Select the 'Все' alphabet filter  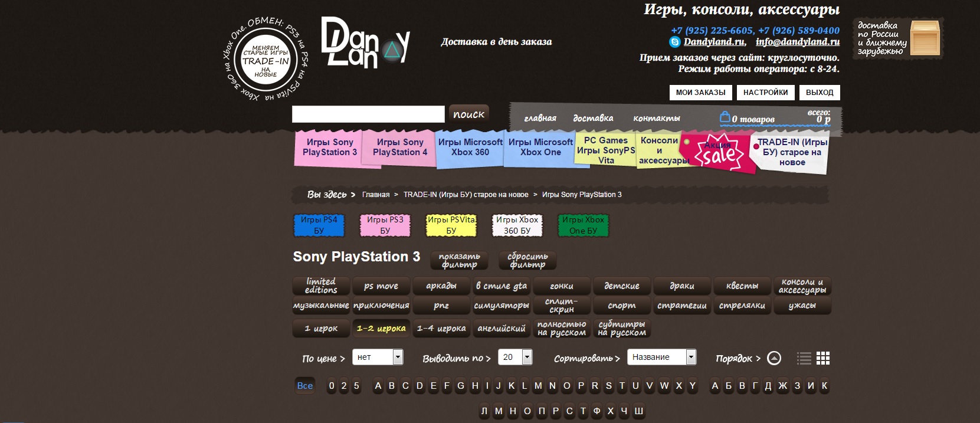tap(305, 386)
